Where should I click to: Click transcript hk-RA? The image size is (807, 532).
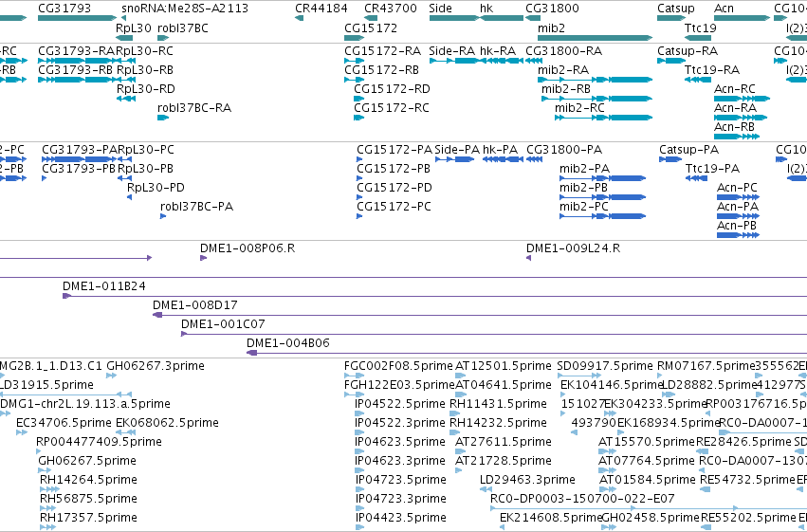pyautogui.click(x=498, y=50)
